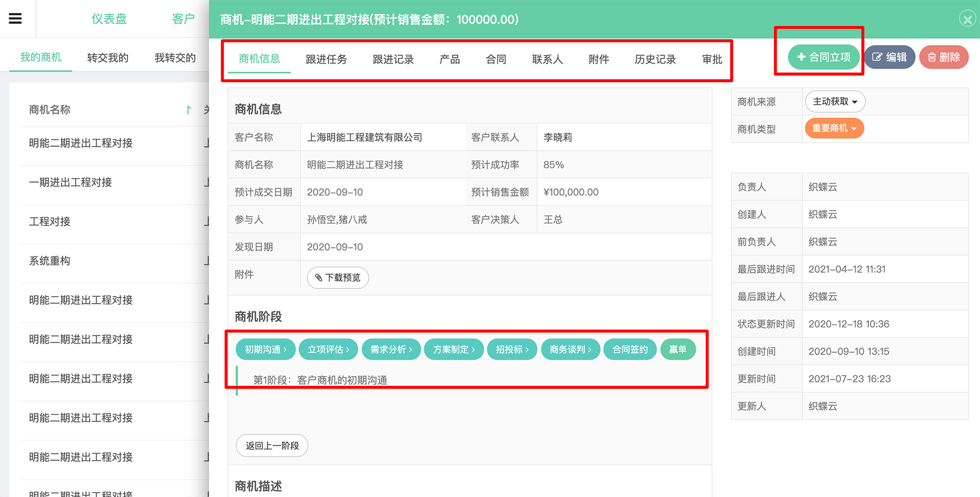Click the 合同立项 button

823,57
